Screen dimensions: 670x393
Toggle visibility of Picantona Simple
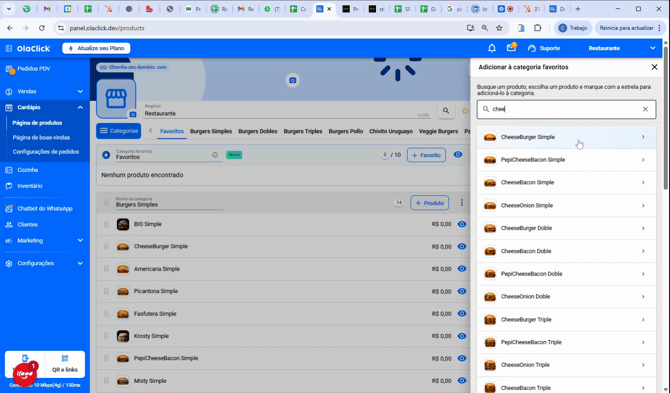[x=462, y=291]
